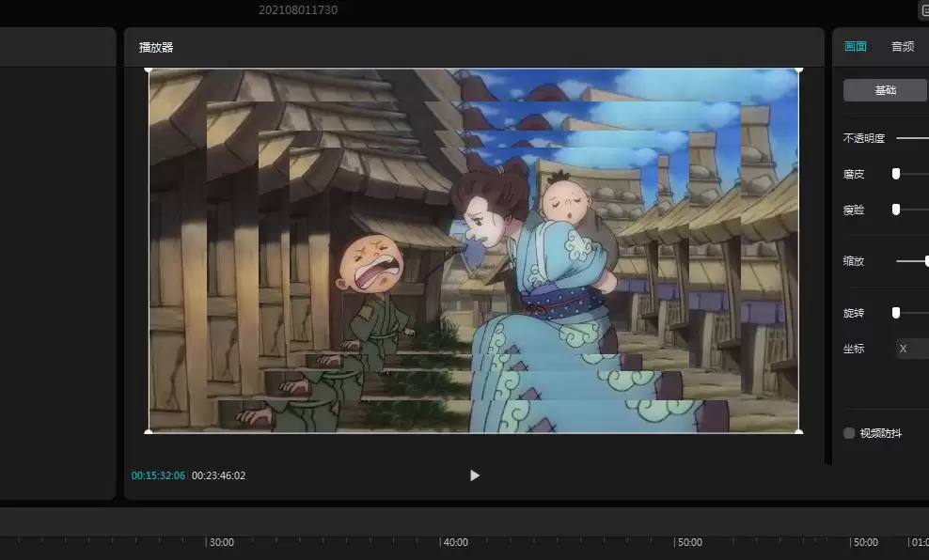Click the X coordinate input field
The height and width of the screenshot is (560, 929).
coord(908,348)
